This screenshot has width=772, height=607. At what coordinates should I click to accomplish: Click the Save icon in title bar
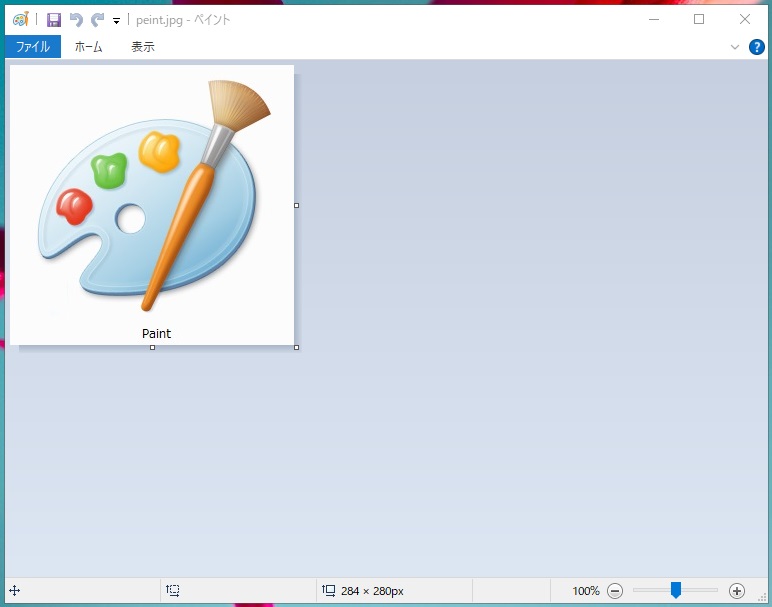click(x=54, y=19)
